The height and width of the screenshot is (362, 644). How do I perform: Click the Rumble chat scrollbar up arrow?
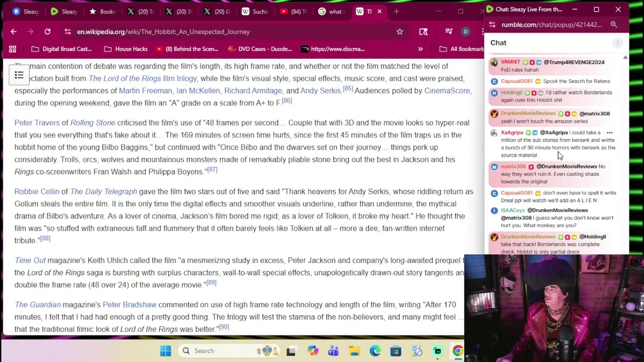(x=625, y=58)
